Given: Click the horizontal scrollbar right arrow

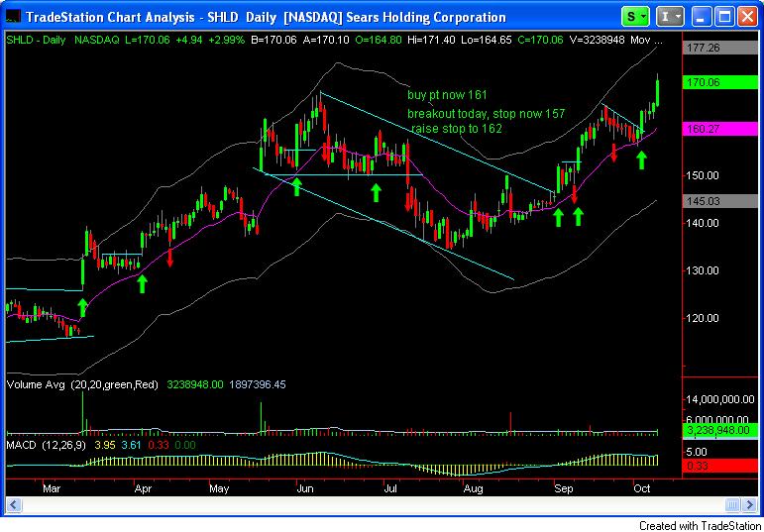Looking at the screenshot, I should 749,503.
